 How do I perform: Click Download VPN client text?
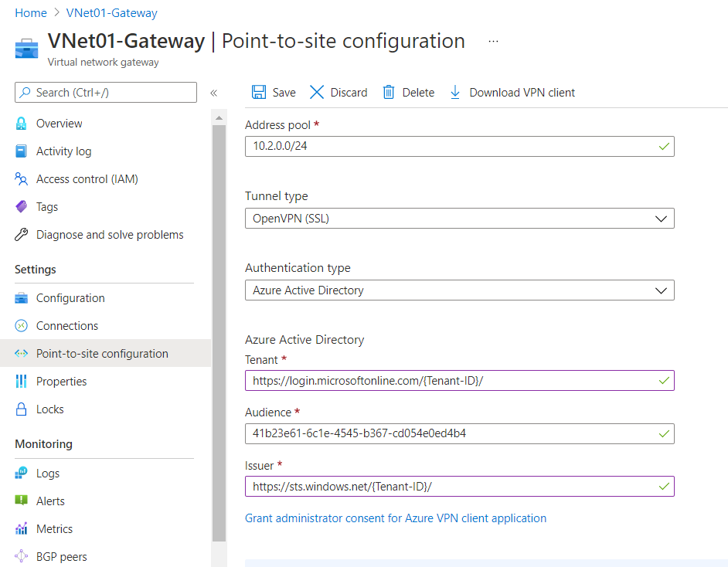point(522,93)
